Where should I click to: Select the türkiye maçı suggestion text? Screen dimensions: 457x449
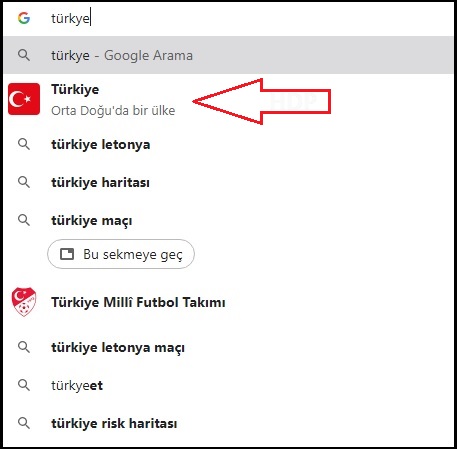(x=92, y=221)
